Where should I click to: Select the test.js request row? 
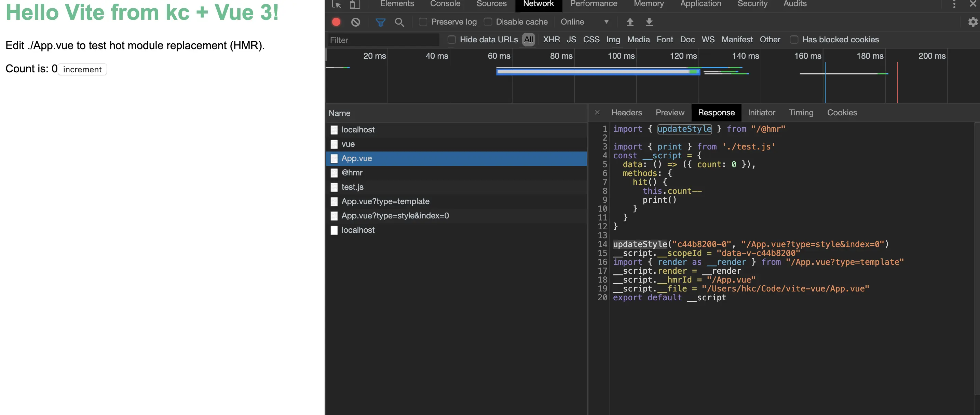pos(352,187)
